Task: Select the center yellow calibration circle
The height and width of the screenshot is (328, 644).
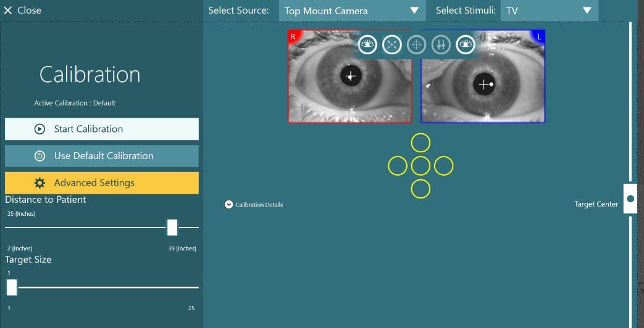Action: click(420, 166)
